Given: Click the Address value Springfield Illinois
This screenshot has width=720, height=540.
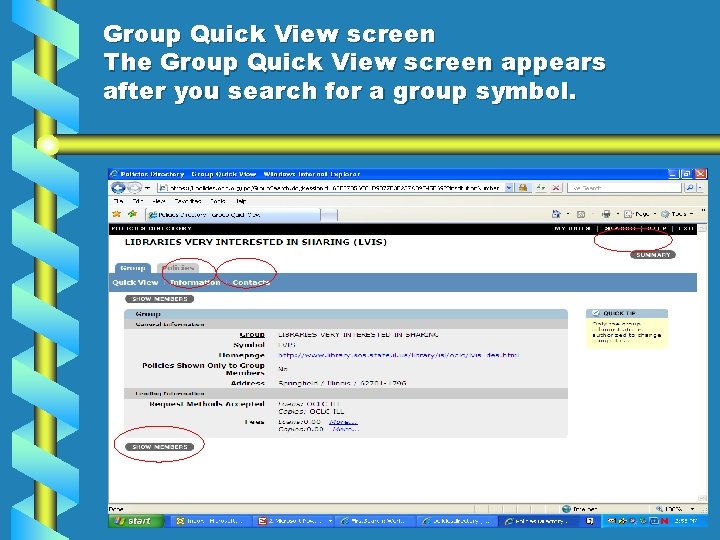Looking at the screenshot, I should (x=342, y=383).
